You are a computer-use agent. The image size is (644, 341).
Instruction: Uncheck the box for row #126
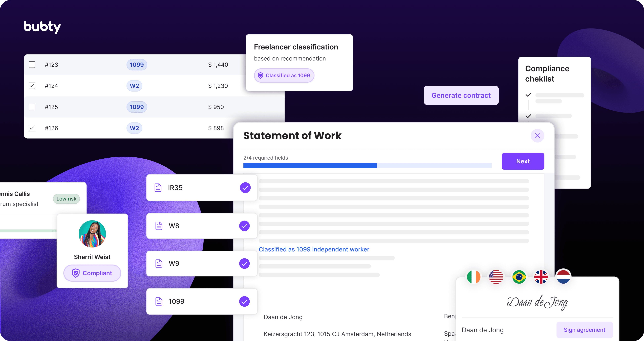[x=32, y=128]
